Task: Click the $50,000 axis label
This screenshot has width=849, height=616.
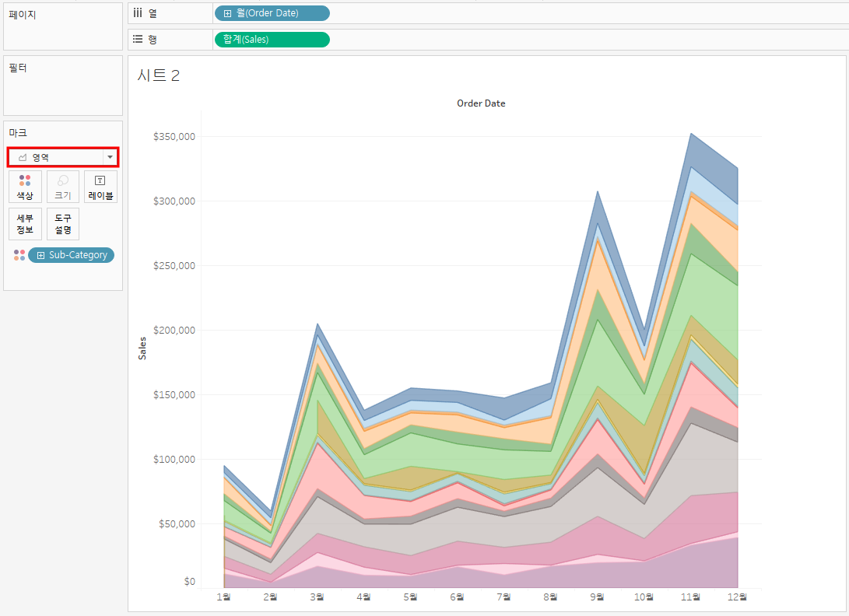Action: point(177,523)
